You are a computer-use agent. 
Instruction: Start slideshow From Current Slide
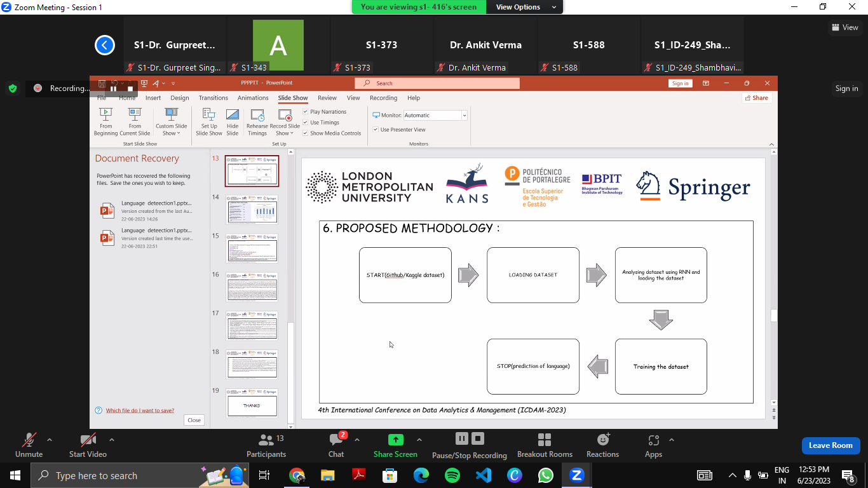tap(135, 121)
